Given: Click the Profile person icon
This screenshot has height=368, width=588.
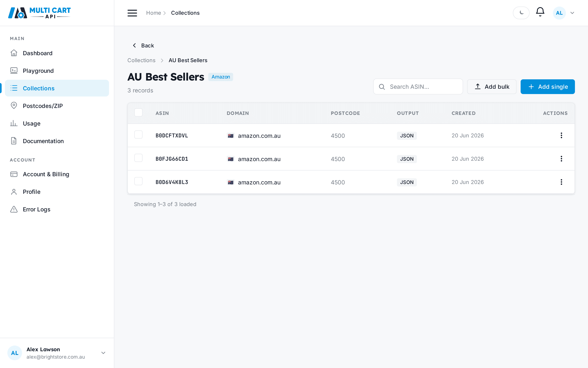Looking at the screenshot, I should [14, 192].
